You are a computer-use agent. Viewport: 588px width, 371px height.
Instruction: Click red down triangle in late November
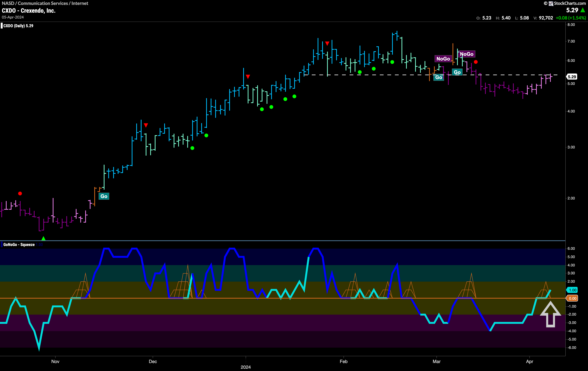146,125
